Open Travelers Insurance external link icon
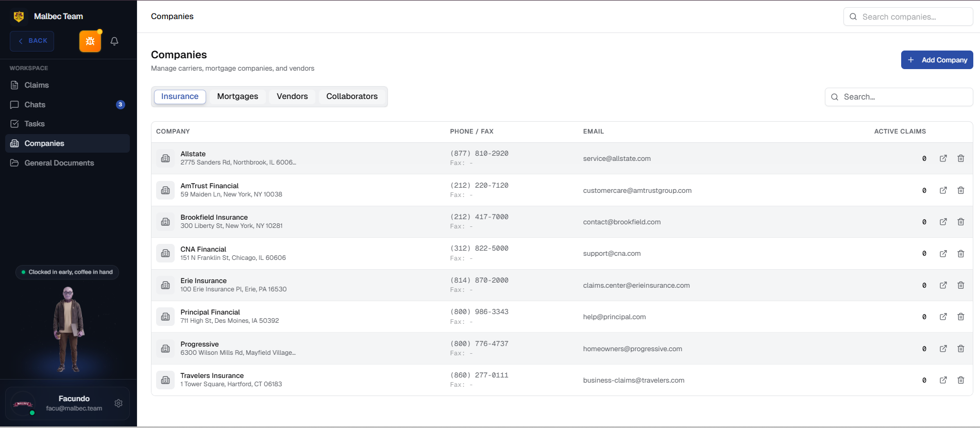The height and width of the screenshot is (428, 980). [943, 380]
